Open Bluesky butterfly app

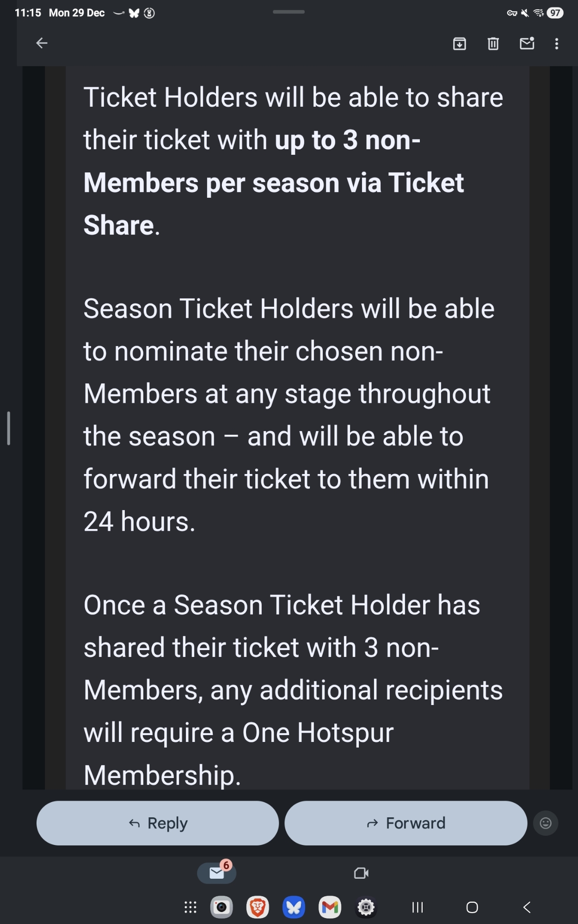coord(294,907)
